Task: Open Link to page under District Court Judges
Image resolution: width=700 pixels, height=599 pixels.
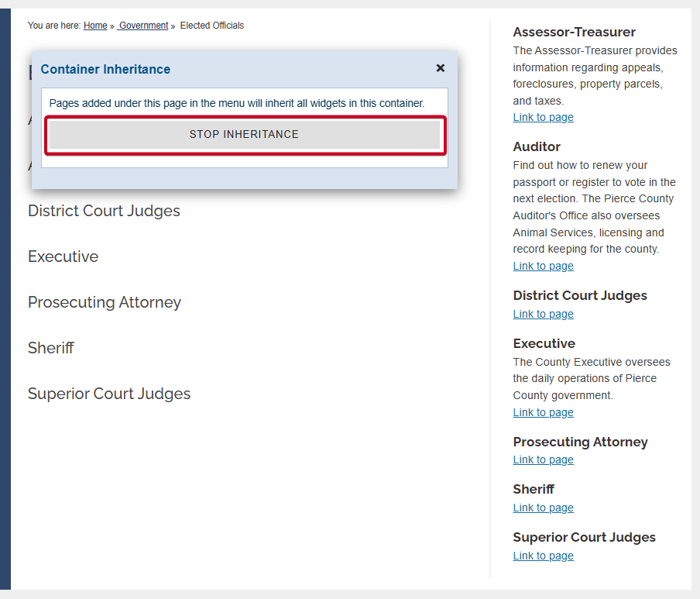Action: pyautogui.click(x=543, y=314)
